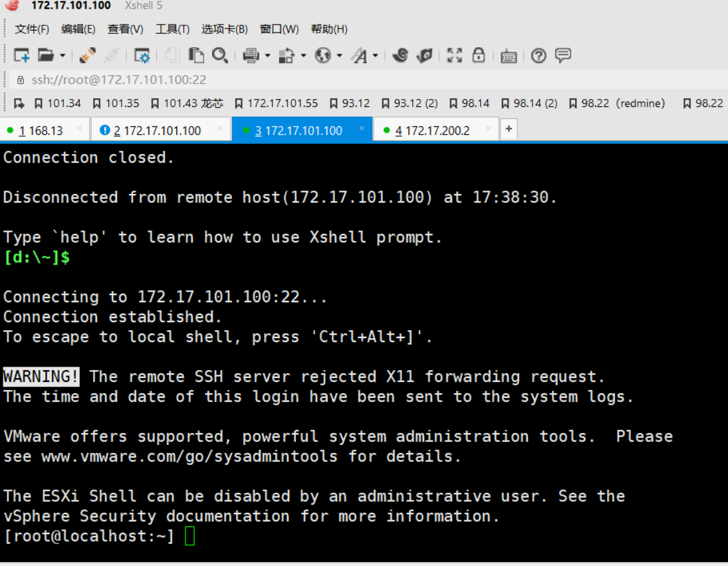Close tab 1 168.13
This screenshot has width=728, height=566.
pyautogui.click(x=79, y=128)
